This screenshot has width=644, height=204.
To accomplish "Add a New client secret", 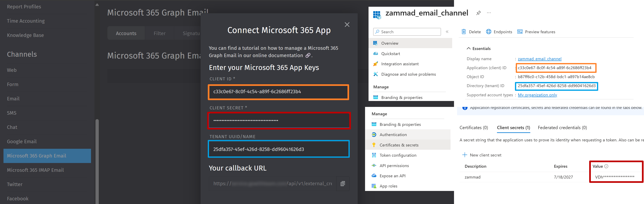I will [482, 155].
